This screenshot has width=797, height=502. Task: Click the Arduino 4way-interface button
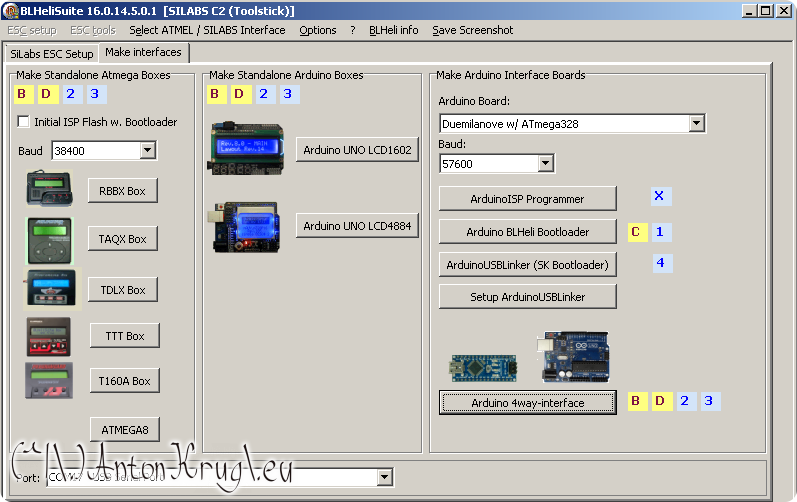coord(528,402)
